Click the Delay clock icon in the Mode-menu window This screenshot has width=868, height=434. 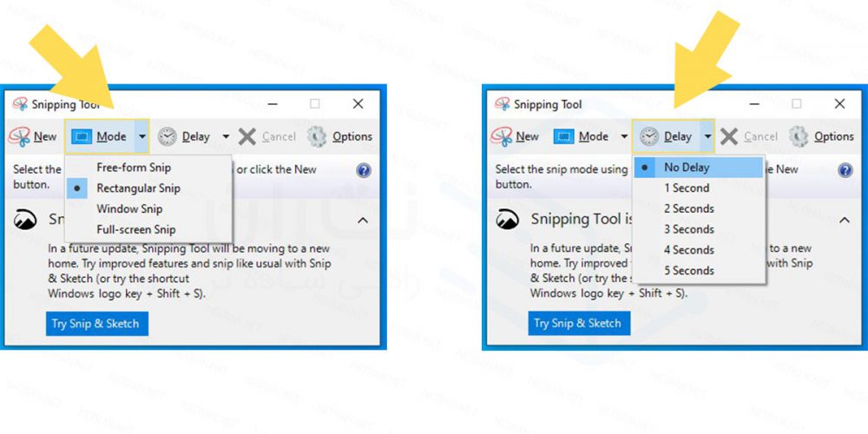tap(167, 136)
